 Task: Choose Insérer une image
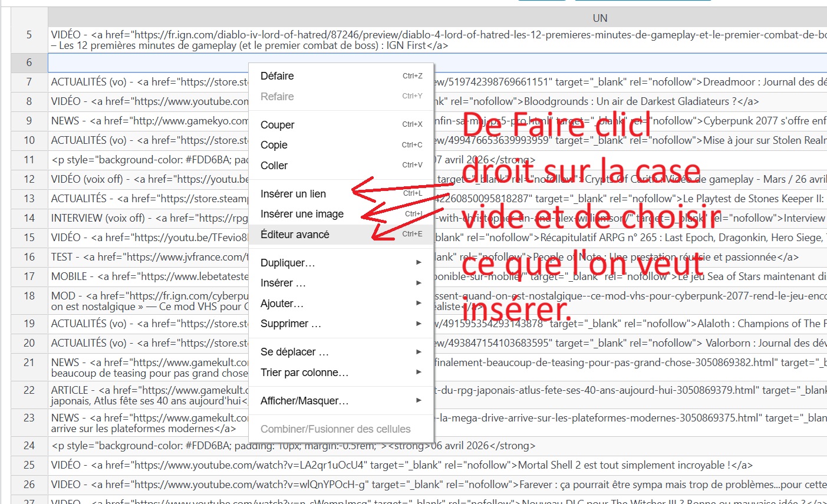(341, 214)
